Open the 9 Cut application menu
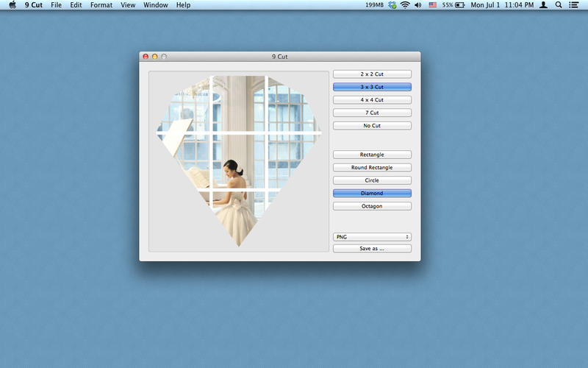Screen dimensions: 588x368 [x=33, y=5]
